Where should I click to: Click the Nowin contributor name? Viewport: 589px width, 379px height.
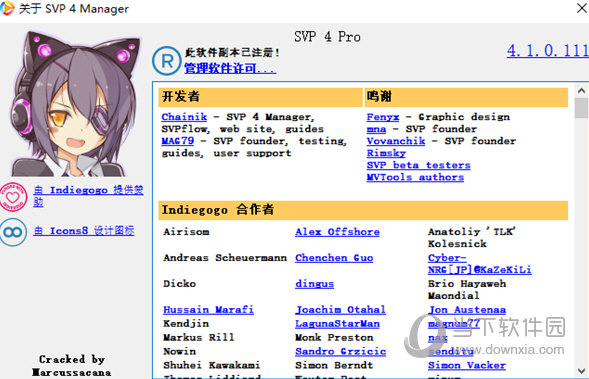(179, 351)
